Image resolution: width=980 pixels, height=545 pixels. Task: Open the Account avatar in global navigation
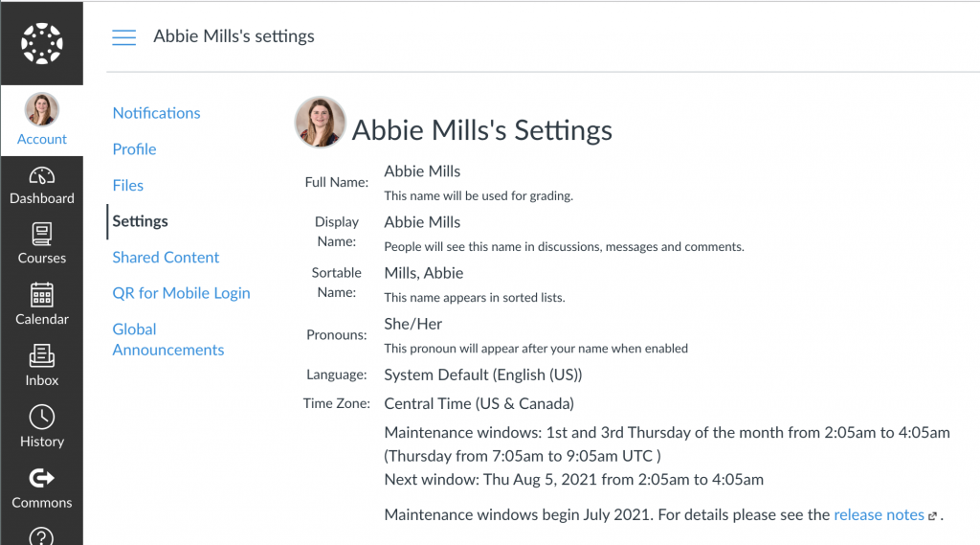[x=41, y=110]
